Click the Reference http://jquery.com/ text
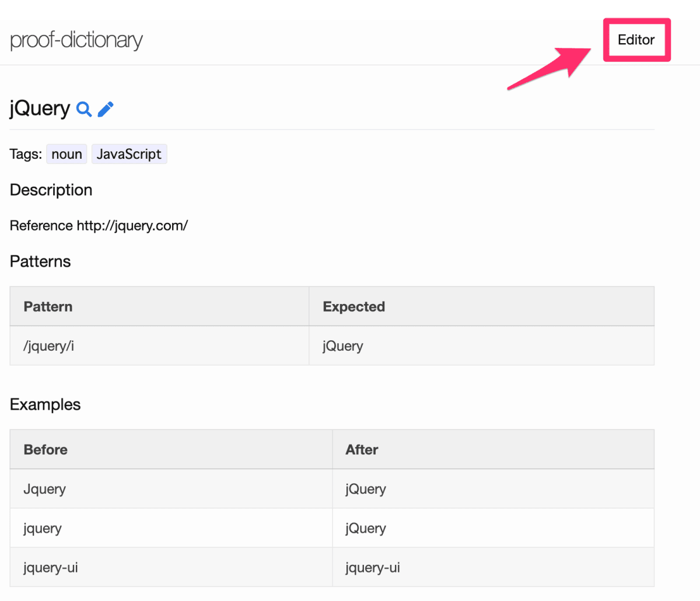This screenshot has width=700, height=601. [x=99, y=226]
